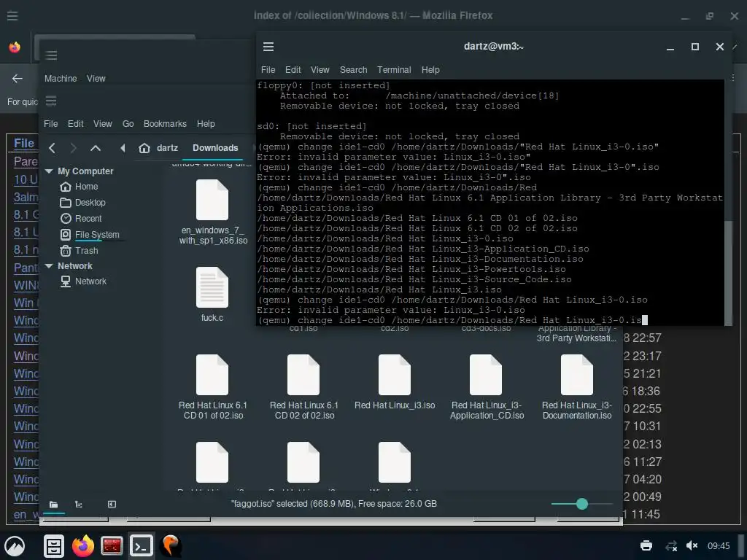Open the terminal Search menu
The height and width of the screenshot is (560, 747).
pyautogui.click(x=353, y=70)
